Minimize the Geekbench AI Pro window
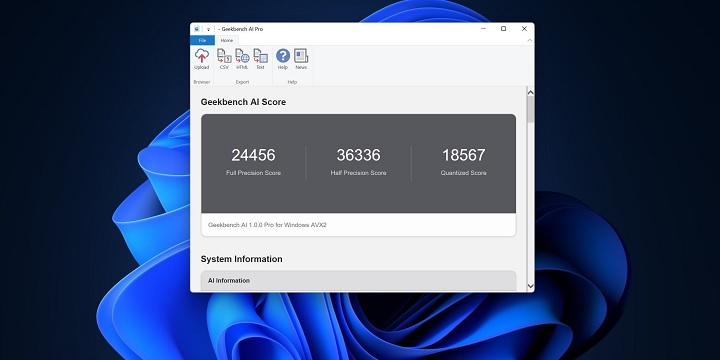Screen dimensions: 720x360 [x=484, y=28]
